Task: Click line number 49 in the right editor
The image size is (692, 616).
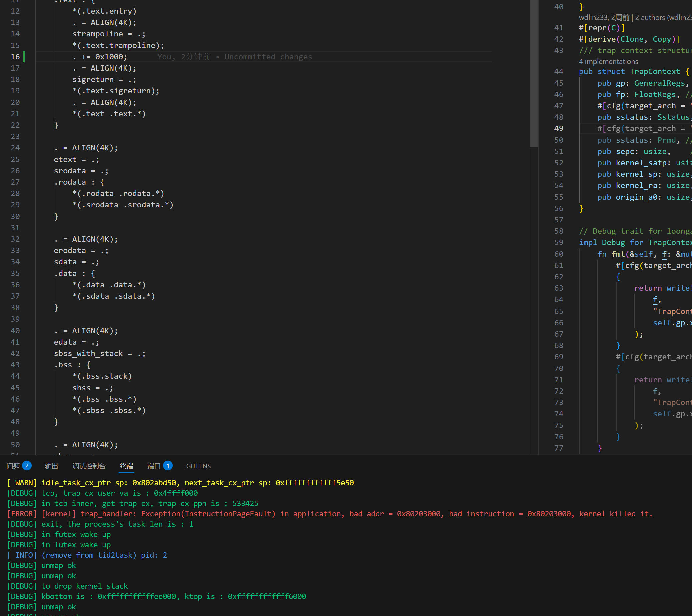Action: 558,129
